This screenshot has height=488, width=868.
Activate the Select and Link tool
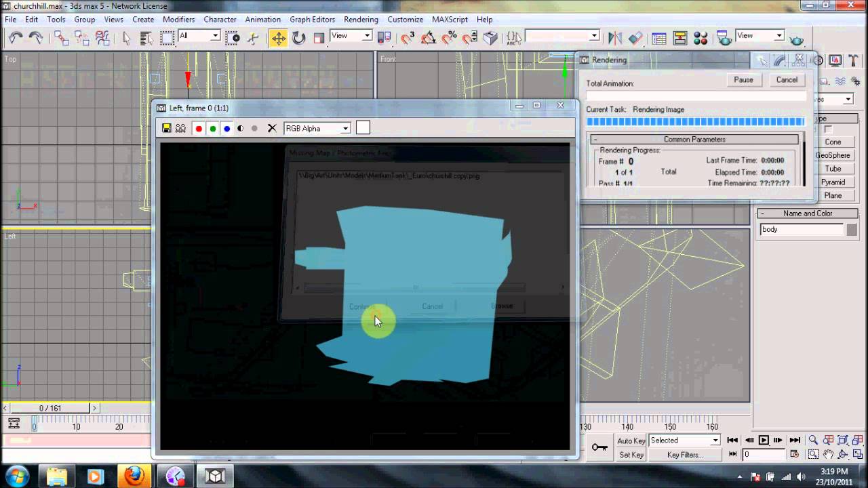61,38
